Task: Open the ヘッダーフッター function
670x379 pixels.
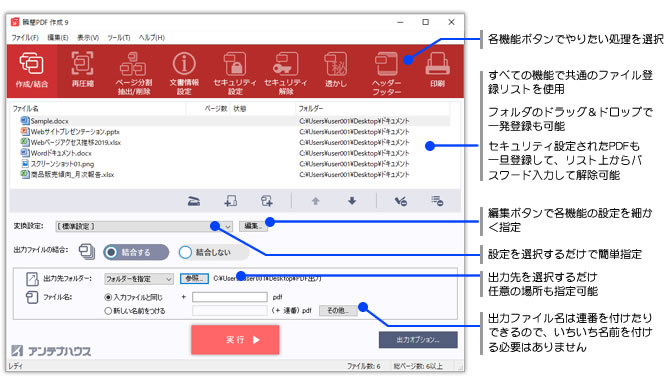Action: (x=386, y=72)
